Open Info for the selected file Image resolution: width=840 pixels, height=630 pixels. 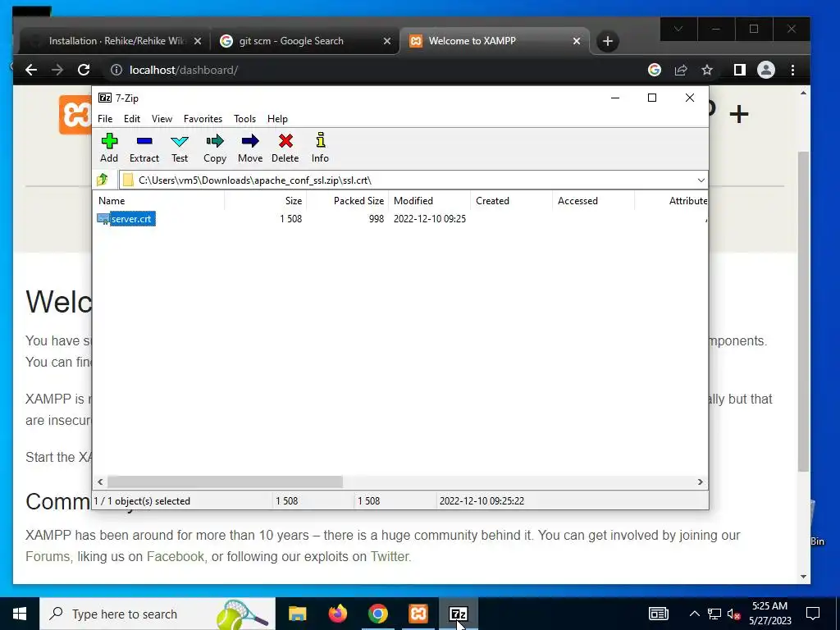321,148
